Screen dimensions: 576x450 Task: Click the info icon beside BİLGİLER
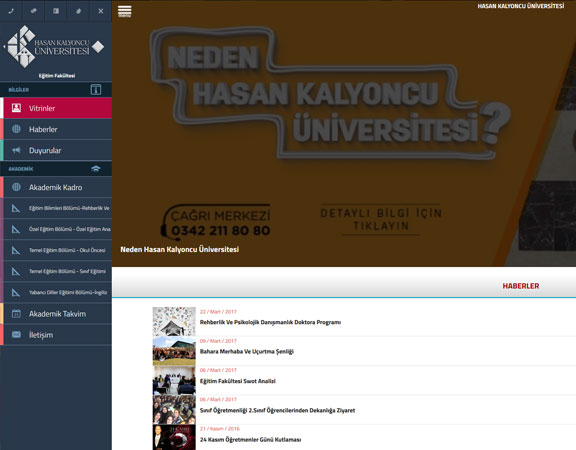click(96, 90)
